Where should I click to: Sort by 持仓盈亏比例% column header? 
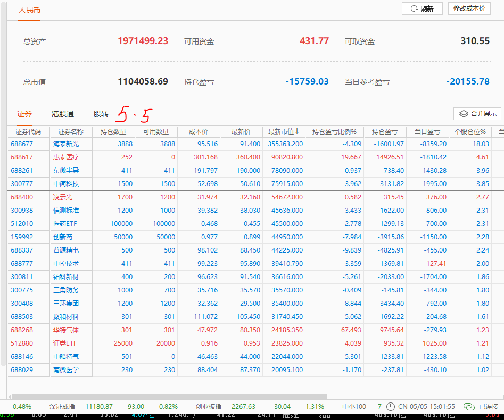[x=334, y=132]
